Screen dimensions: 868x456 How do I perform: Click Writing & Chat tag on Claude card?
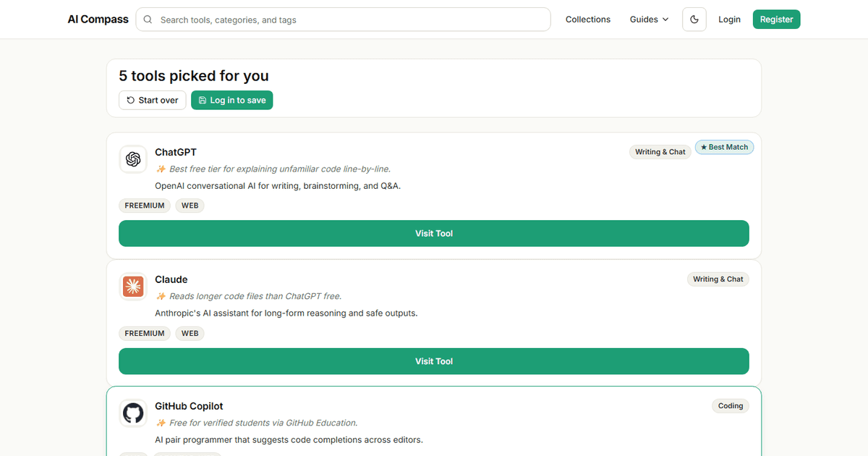(718, 279)
